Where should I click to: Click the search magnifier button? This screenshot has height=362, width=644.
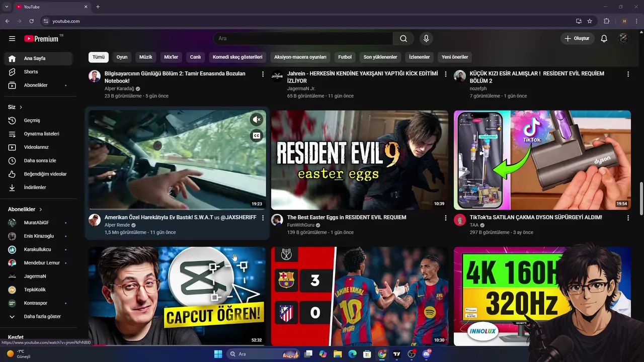pos(404,39)
